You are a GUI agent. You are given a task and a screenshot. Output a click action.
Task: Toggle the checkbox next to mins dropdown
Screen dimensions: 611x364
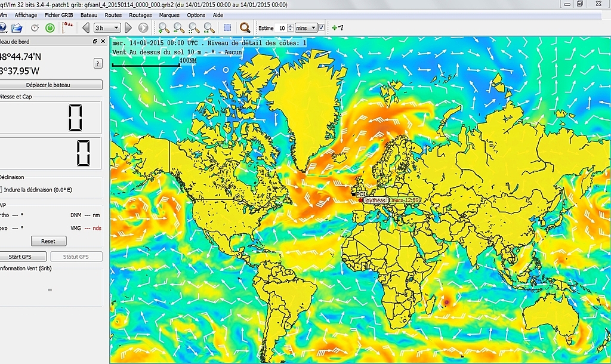click(x=322, y=27)
